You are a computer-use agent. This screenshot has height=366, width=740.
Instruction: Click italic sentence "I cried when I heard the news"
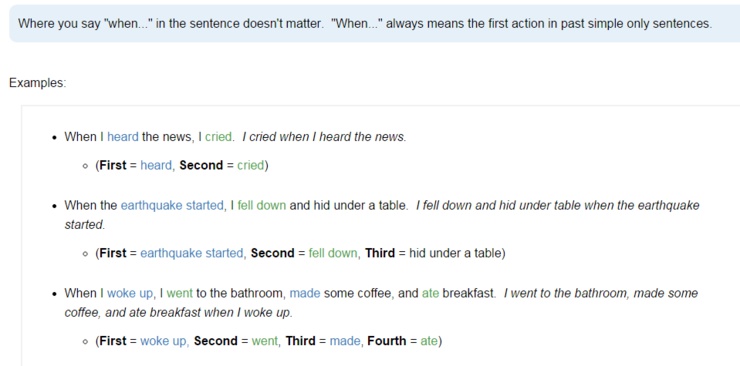click(324, 137)
